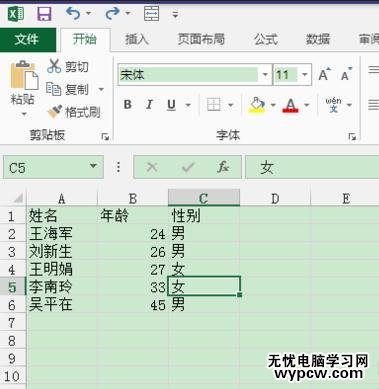Image resolution: width=379 pixels, height=389 pixels.
Task: Click the wén phonetic guide icon
Action: [334, 105]
